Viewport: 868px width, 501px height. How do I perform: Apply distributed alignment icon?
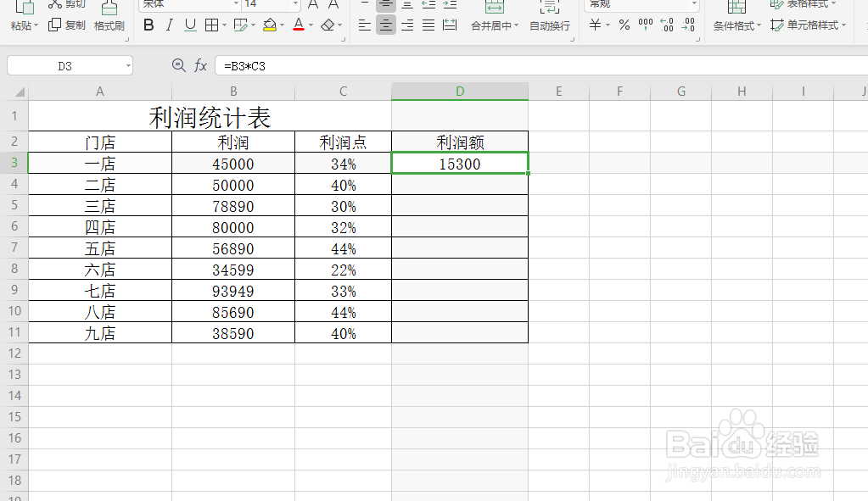[450, 25]
